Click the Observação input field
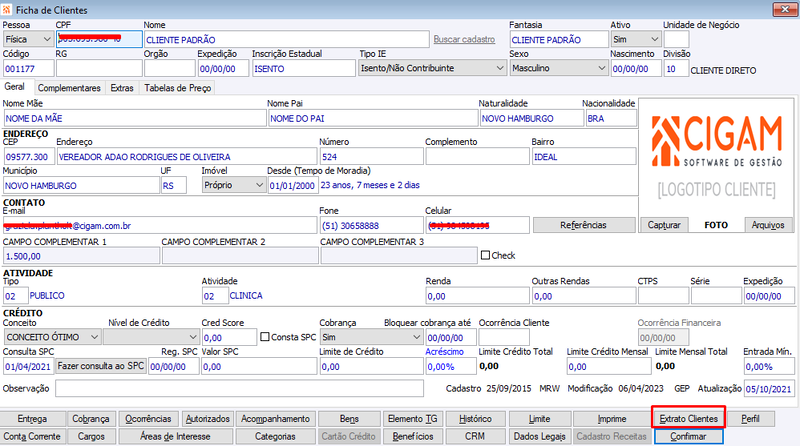The image size is (800, 446). click(239, 388)
